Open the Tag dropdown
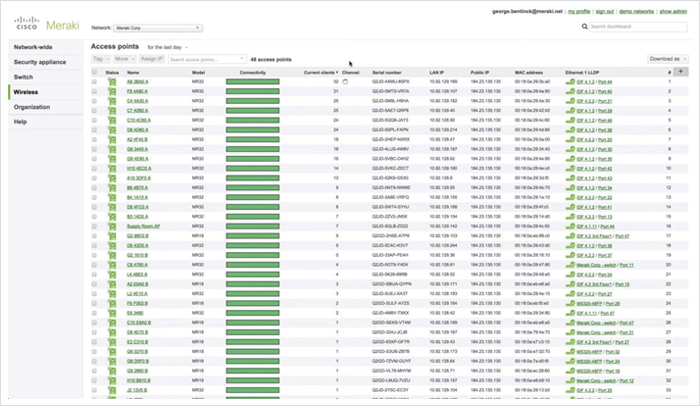The height and width of the screenshot is (406, 700). click(100, 59)
